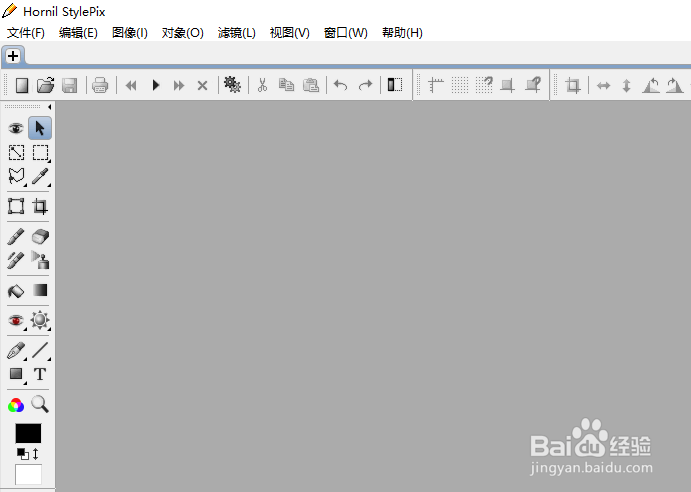Image resolution: width=691 pixels, height=492 pixels.
Task: Select the line drawing tool
Action: pos(41,351)
